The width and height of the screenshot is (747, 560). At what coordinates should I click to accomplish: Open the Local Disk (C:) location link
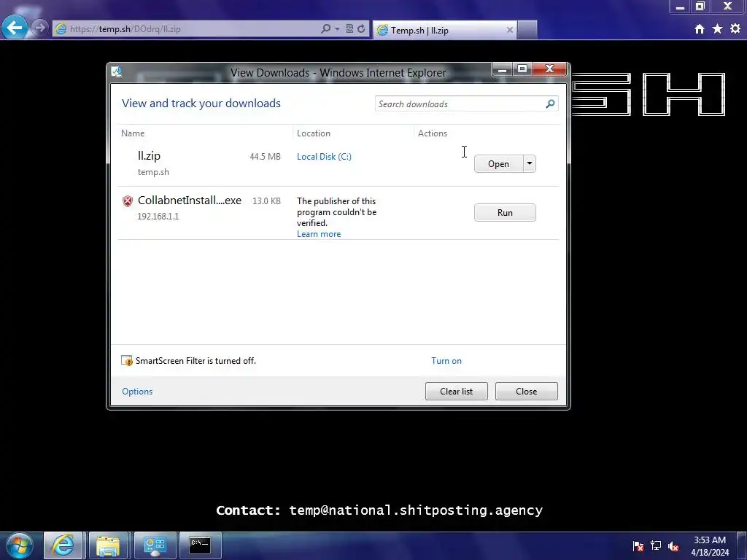point(324,157)
